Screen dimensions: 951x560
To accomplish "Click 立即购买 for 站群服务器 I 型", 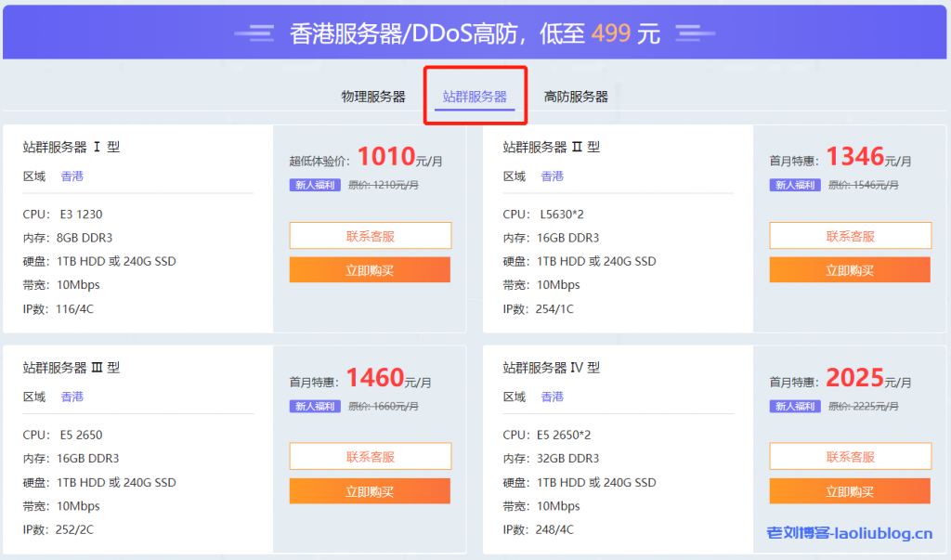I will tap(370, 269).
